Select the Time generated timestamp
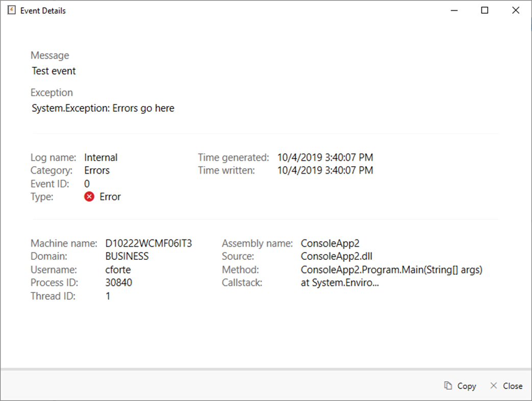 point(325,157)
